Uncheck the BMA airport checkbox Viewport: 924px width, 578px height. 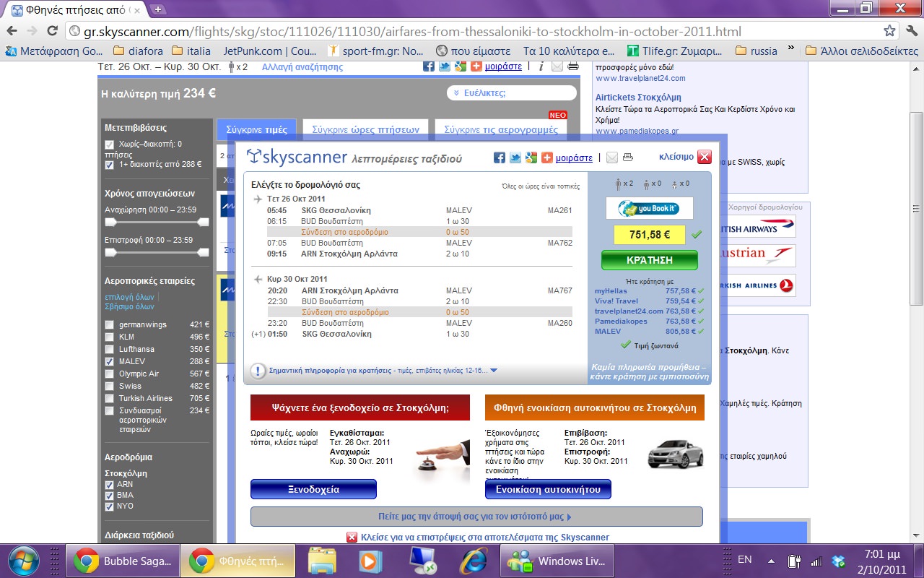pos(110,496)
